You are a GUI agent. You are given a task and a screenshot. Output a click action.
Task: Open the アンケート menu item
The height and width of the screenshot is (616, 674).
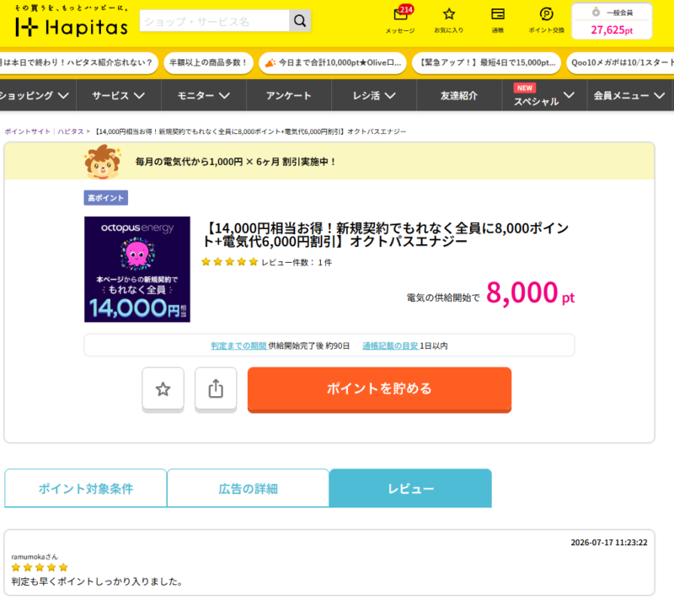tap(289, 95)
